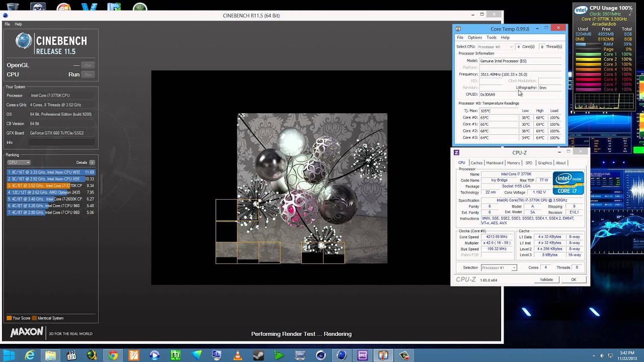Image resolution: width=644 pixels, height=362 pixels.
Task: Open File Explorer from taskbar
Action: [x=50, y=355]
